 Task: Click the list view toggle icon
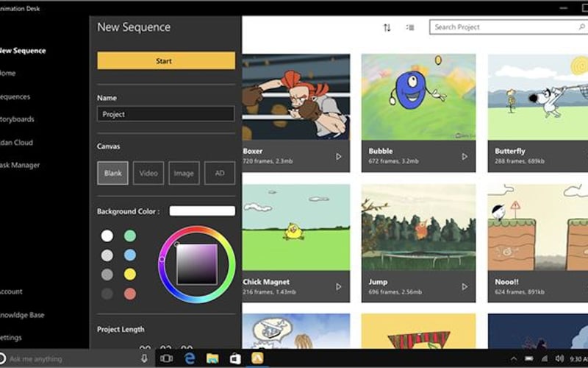pos(410,27)
